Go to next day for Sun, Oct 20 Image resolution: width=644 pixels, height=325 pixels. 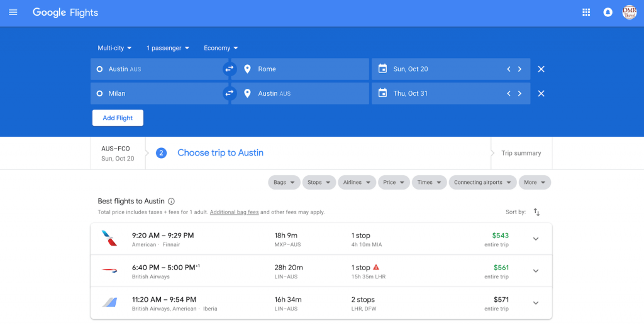519,69
